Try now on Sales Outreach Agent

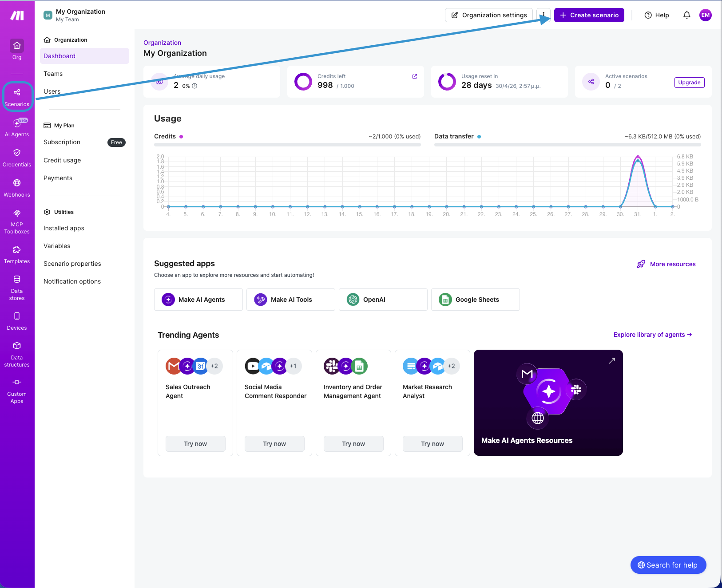click(x=195, y=444)
